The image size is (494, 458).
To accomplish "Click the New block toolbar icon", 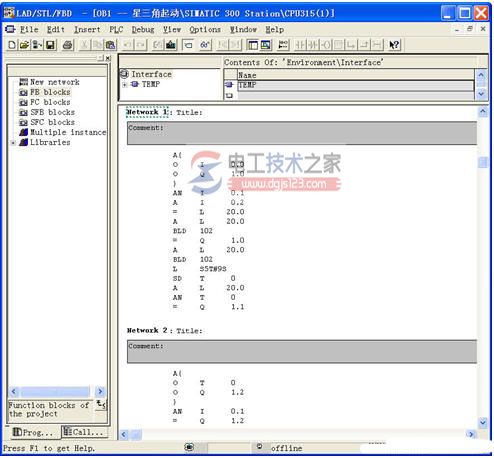I will tap(12, 45).
